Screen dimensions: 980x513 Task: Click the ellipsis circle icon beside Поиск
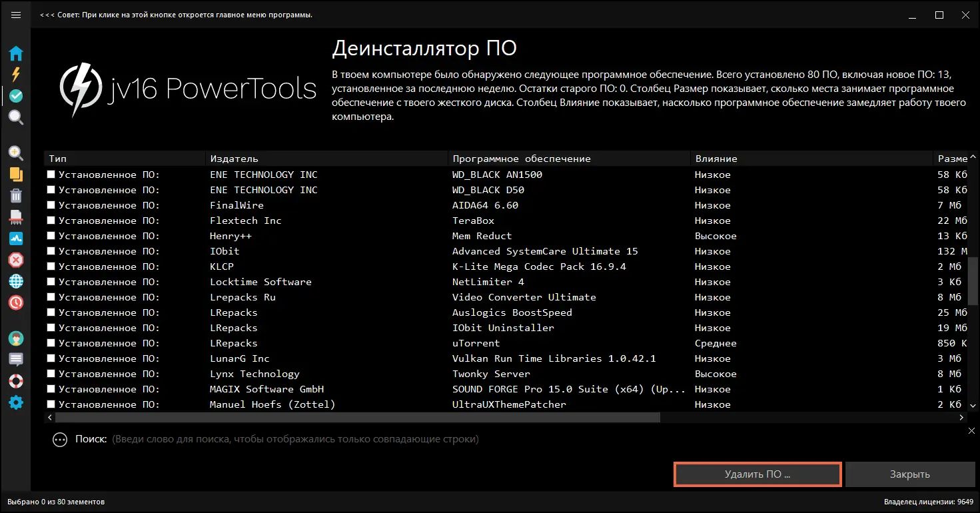click(x=60, y=440)
